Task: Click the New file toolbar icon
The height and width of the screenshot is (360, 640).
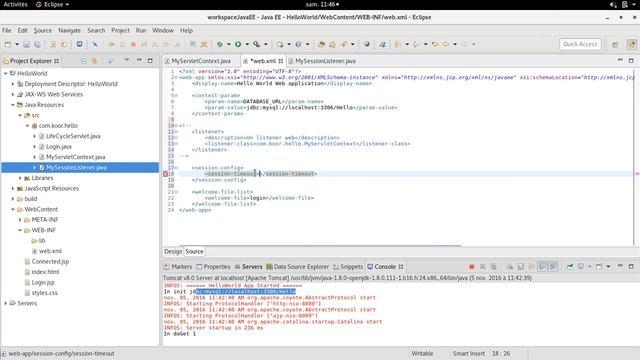Action: 8,44
